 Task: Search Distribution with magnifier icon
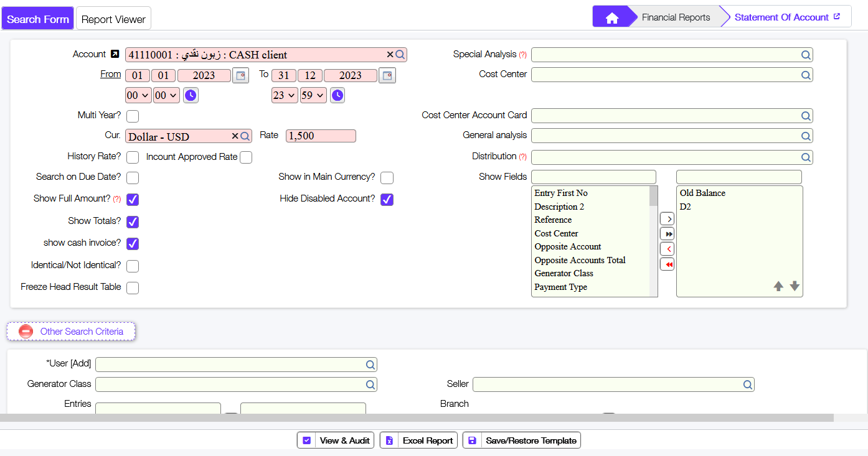click(806, 157)
